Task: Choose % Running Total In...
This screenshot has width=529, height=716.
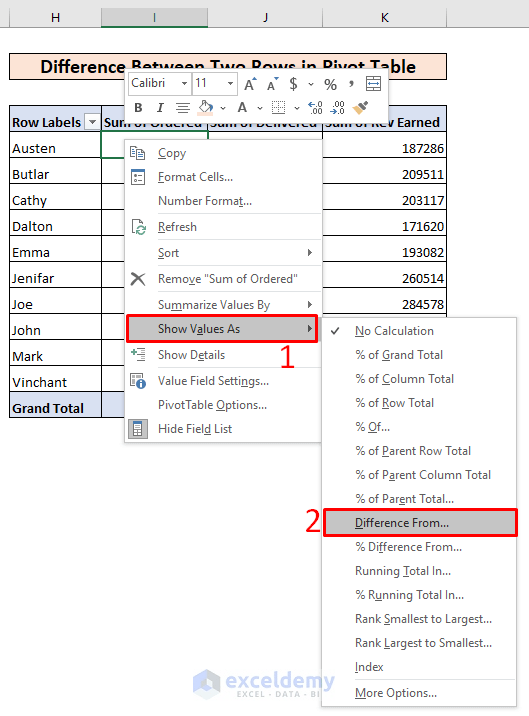Action: pos(419,595)
